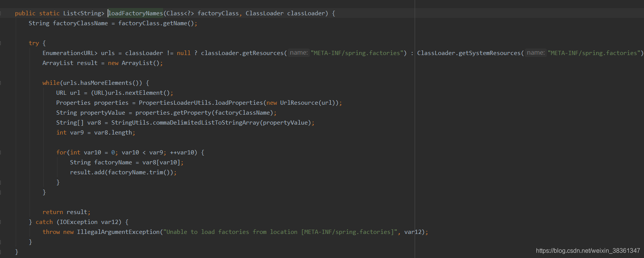Click the ClassLoader type in method signature
The width and height of the screenshot is (644, 258).
[x=265, y=13]
